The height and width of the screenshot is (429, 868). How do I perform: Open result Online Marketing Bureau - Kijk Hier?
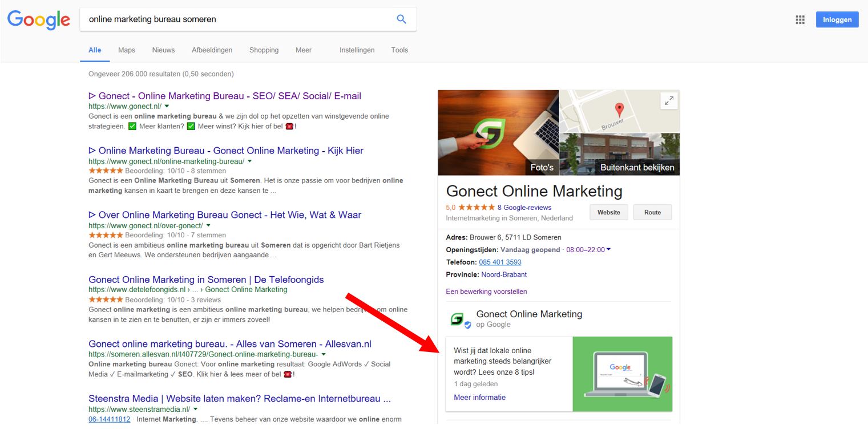tap(226, 151)
